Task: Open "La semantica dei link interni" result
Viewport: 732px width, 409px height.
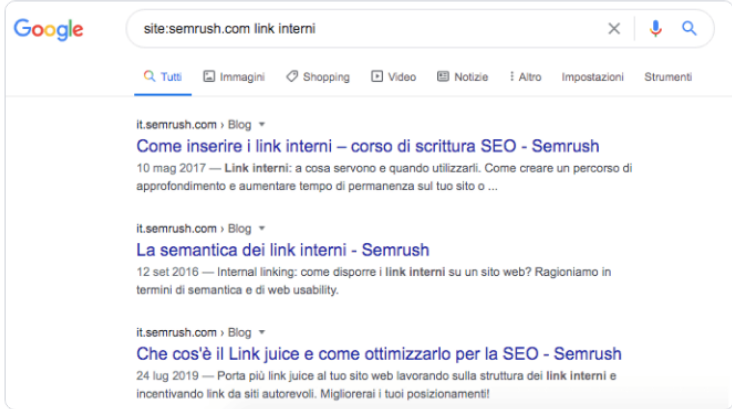Action: [283, 249]
